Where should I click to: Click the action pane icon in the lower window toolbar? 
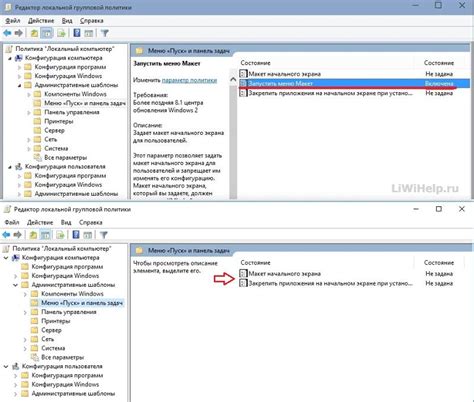click(x=88, y=235)
